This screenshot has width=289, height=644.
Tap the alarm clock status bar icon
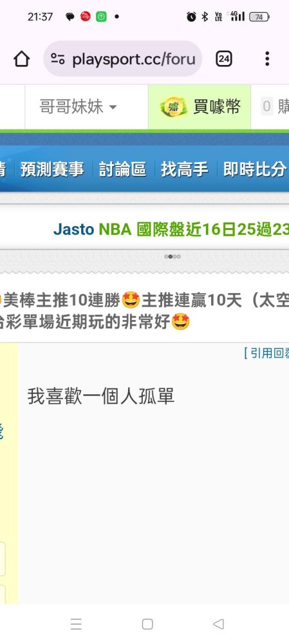(x=191, y=17)
